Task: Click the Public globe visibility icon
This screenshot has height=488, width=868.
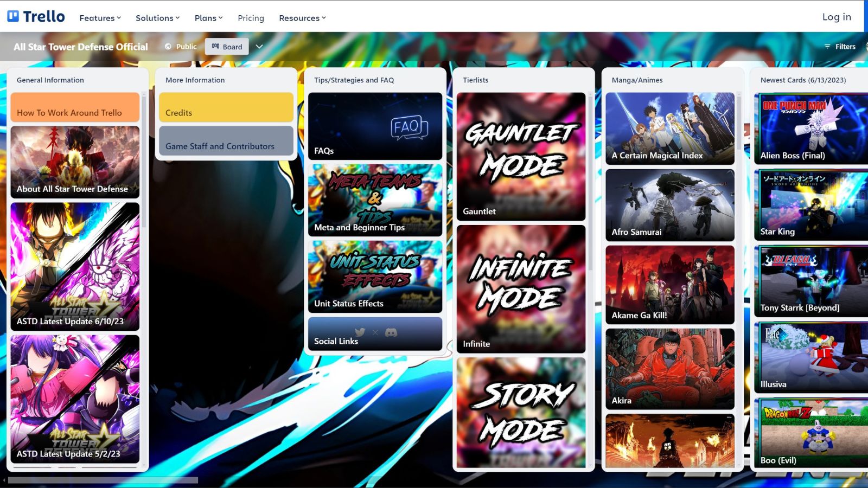Action: coord(168,47)
